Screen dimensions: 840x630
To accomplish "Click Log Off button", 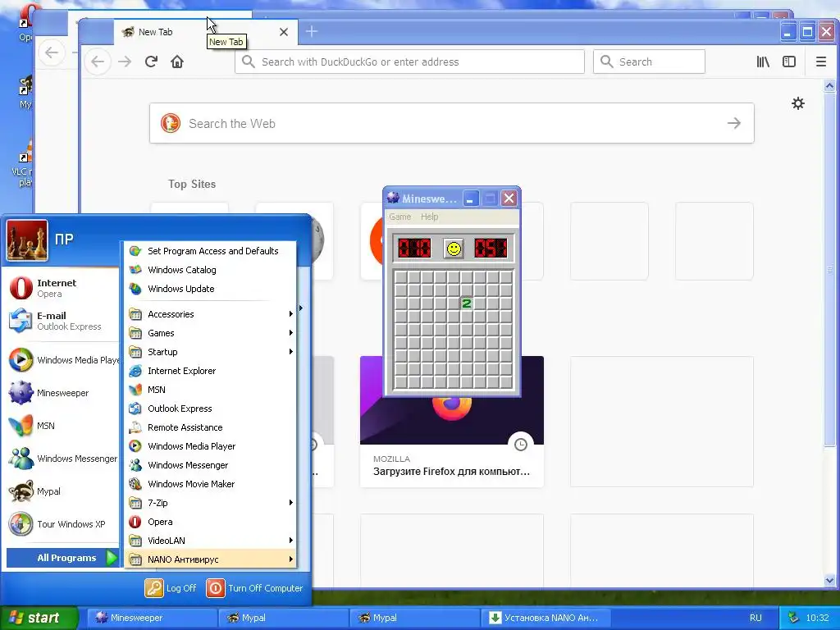I will 171,588.
